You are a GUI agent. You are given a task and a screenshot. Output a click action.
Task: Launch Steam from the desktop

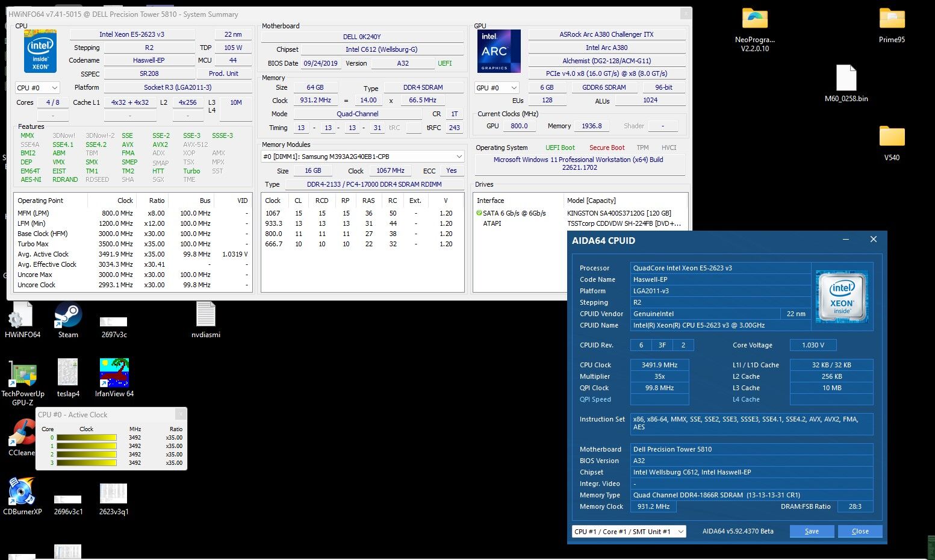[x=68, y=320]
